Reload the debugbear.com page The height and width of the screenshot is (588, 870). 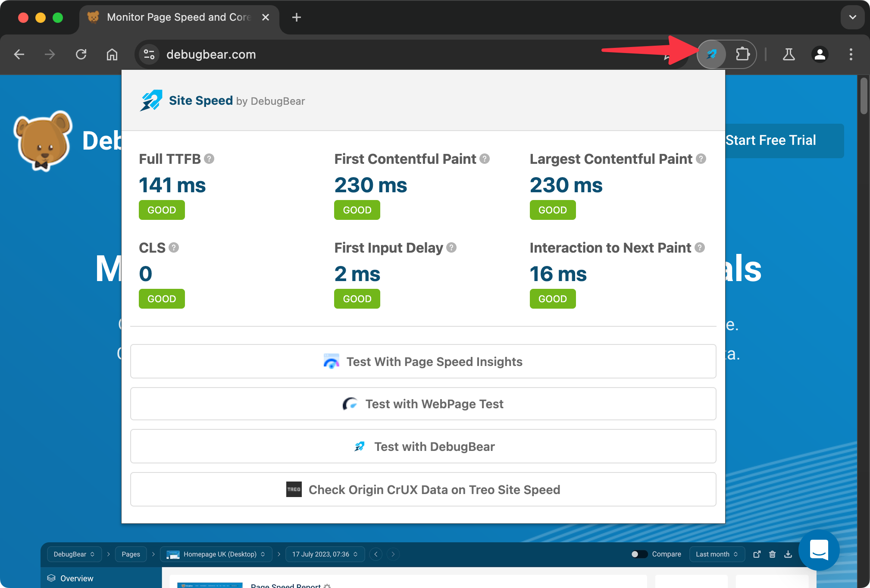81,54
